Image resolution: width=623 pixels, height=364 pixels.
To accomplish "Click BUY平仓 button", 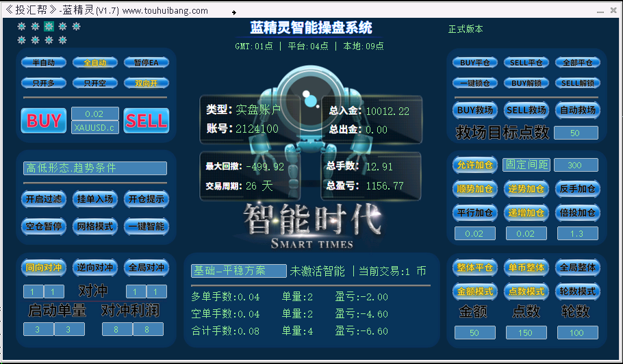I will pos(475,63).
